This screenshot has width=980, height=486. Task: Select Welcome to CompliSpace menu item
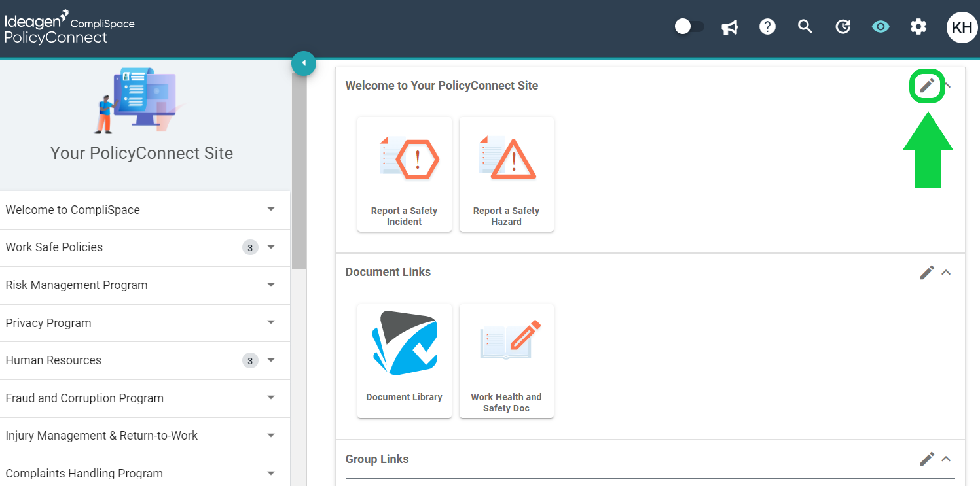pos(145,210)
